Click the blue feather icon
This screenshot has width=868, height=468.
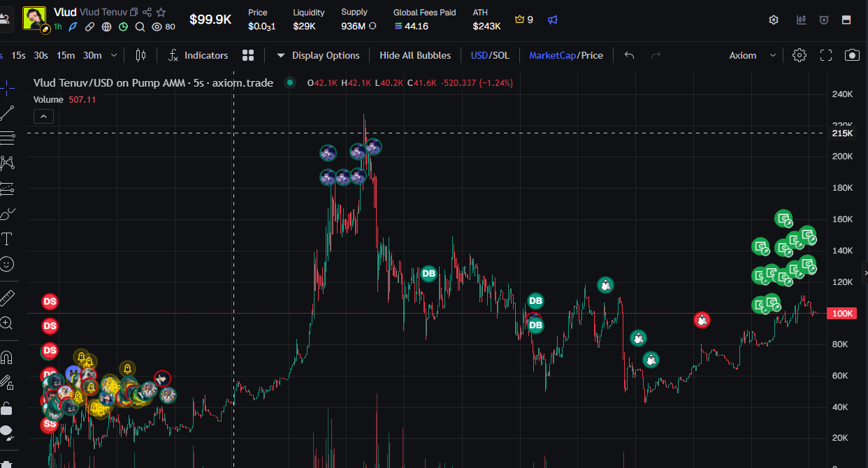coord(73,27)
